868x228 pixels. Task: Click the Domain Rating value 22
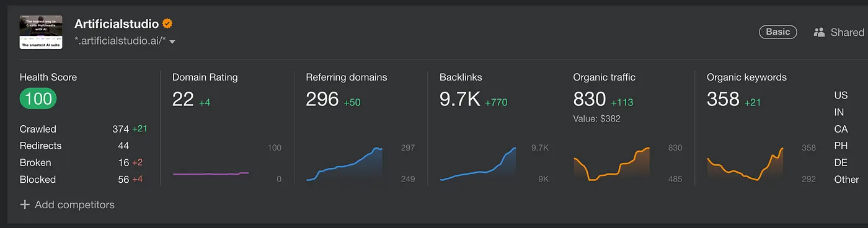(183, 99)
